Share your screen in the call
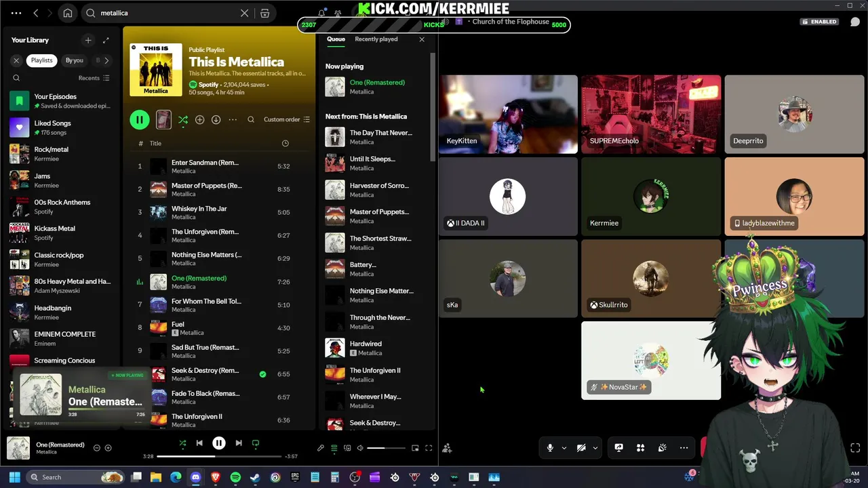The height and width of the screenshot is (488, 868). click(618, 448)
